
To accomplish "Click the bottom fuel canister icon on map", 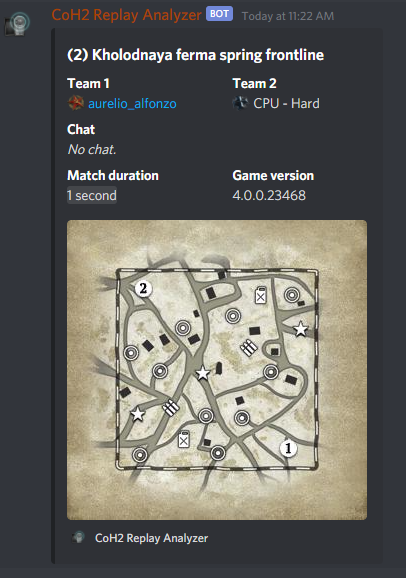I will click(184, 439).
